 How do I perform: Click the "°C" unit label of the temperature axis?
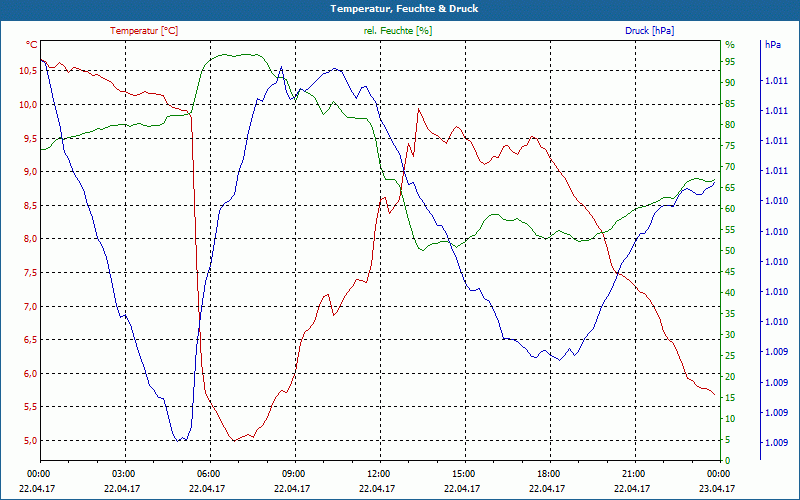[32, 44]
